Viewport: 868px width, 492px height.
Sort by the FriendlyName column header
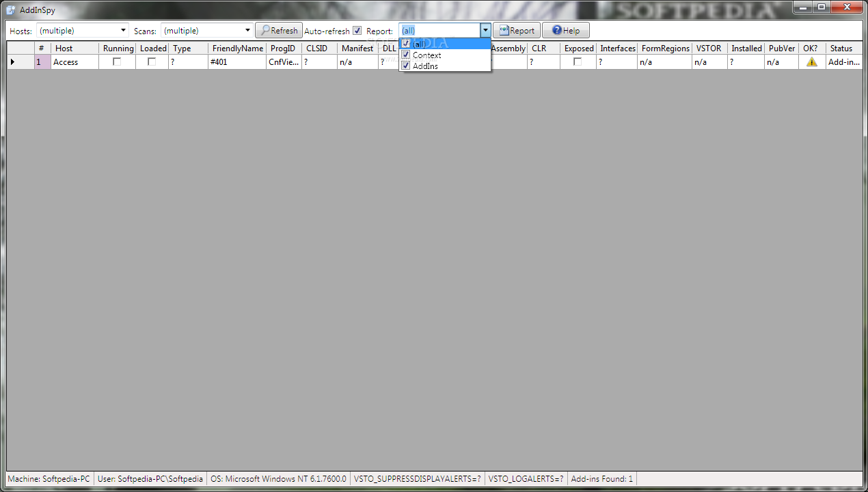coord(237,49)
